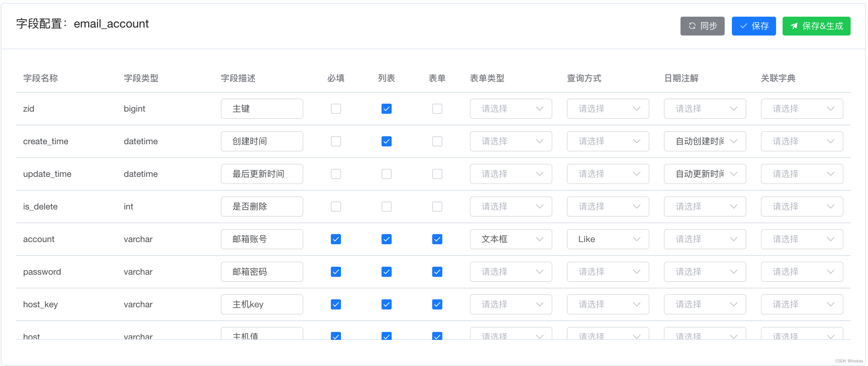Uncheck 列表 checkbox for zid row
The image size is (868, 366).
(x=387, y=109)
